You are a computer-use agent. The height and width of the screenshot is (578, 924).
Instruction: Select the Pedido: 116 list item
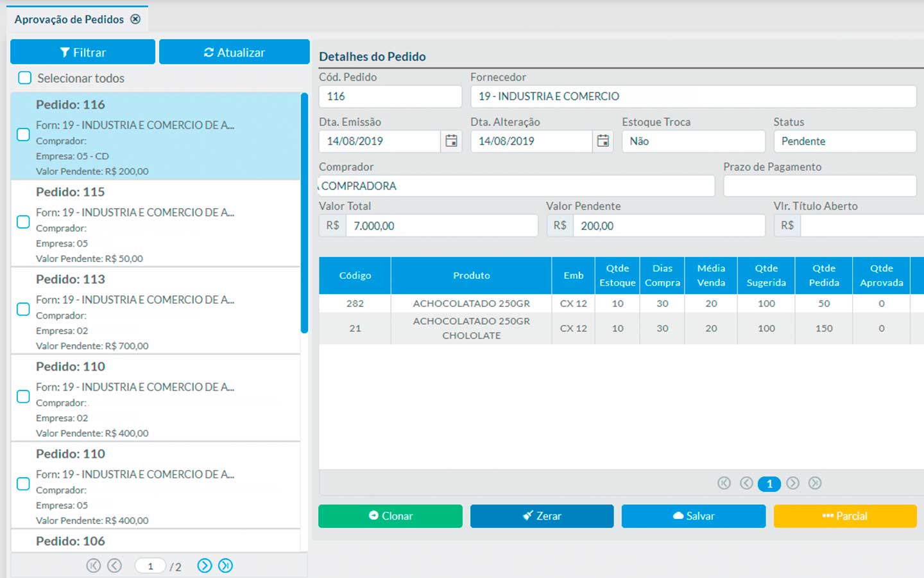coord(155,136)
